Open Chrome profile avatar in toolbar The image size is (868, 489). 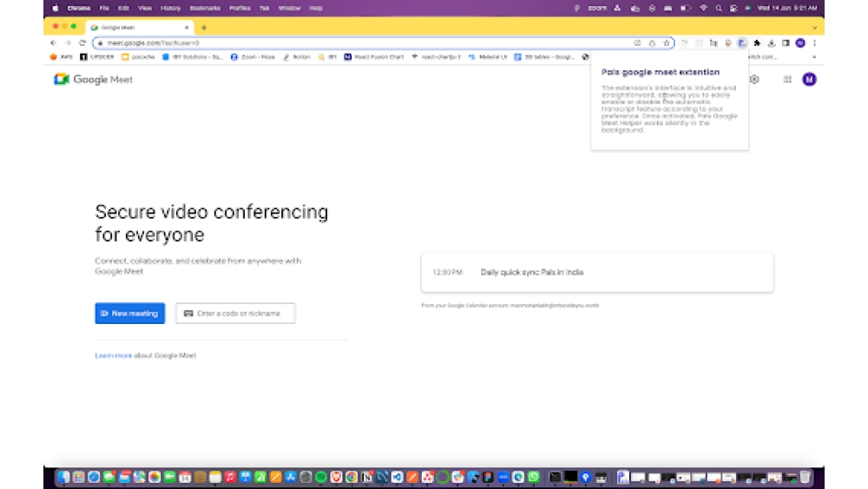(800, 43)
